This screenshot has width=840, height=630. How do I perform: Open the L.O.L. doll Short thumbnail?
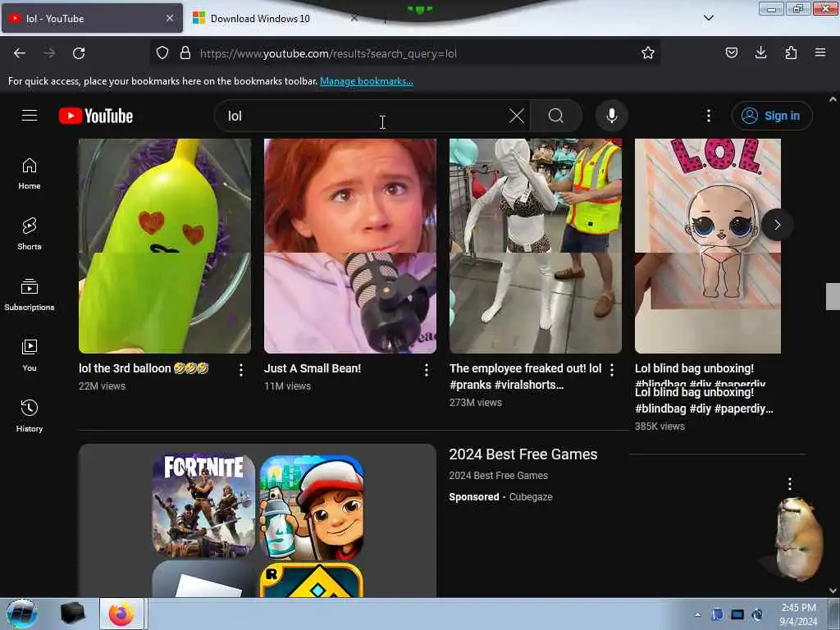click(708, 246)
